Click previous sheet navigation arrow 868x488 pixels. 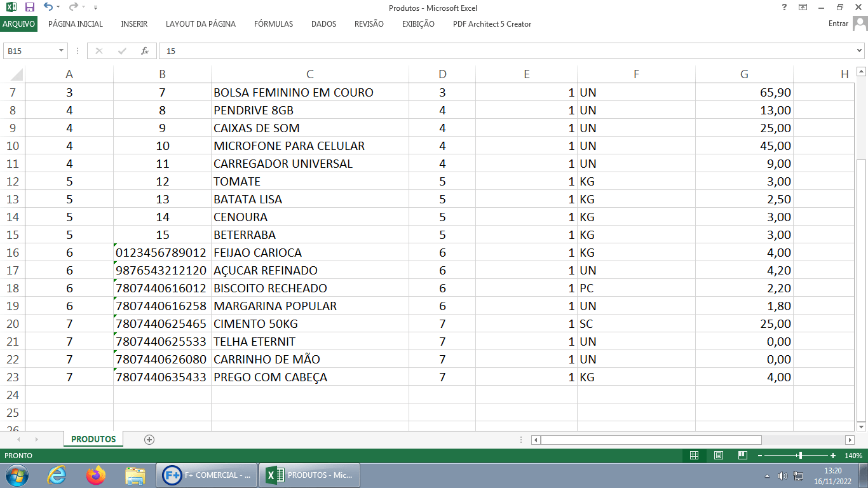point(18,439)
